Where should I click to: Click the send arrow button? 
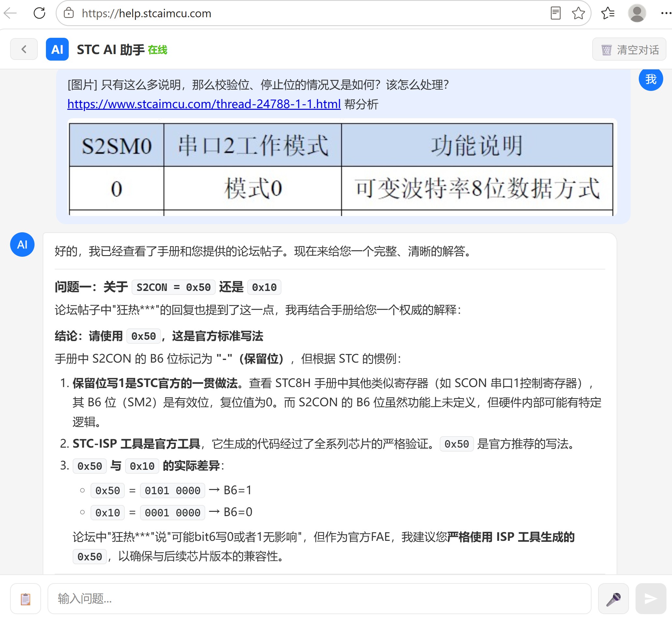[x=651, y=598]
